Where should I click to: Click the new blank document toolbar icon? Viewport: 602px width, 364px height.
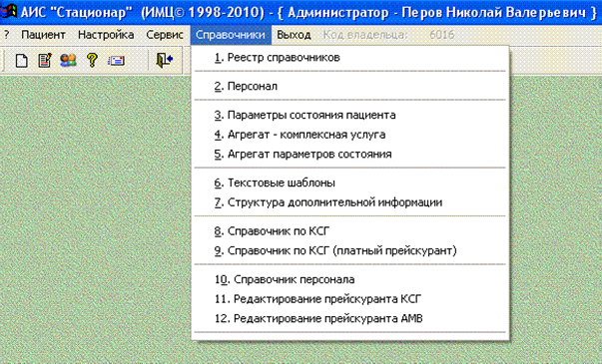[x=22, y=60]
